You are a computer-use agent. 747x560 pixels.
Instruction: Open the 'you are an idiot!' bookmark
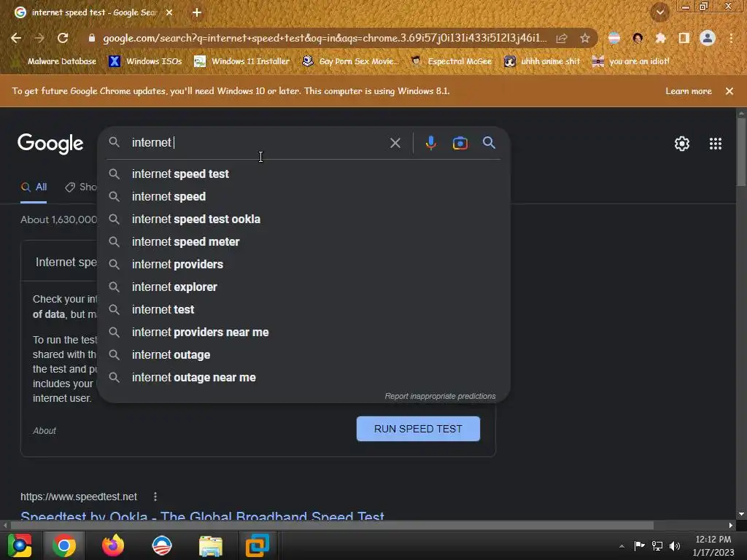pyautogui.click(x=631, y=61)
